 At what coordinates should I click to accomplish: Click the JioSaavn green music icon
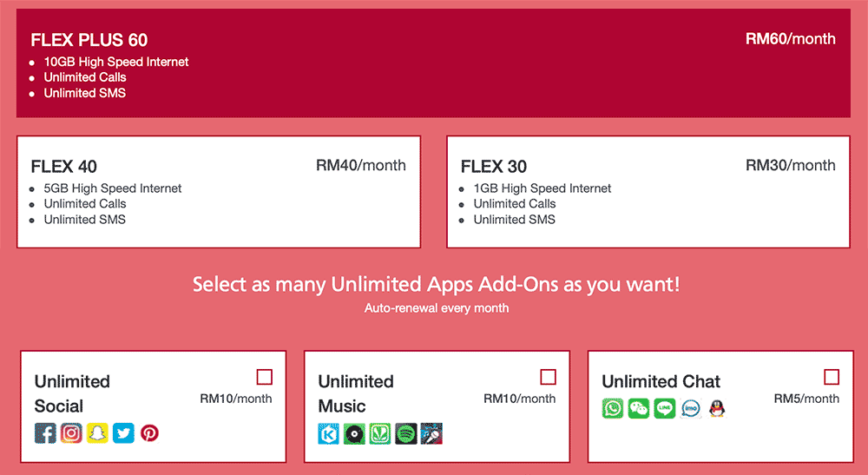(x=380, y=433)
